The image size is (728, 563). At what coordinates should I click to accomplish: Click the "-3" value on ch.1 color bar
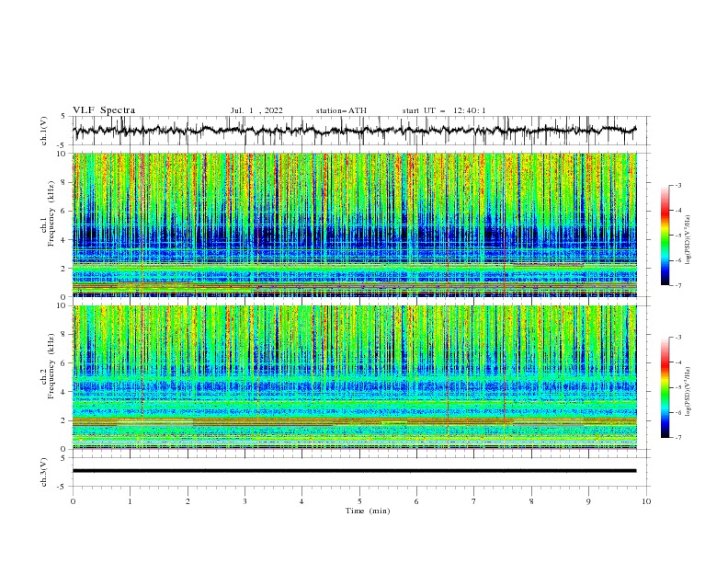(x=677, y=185)
